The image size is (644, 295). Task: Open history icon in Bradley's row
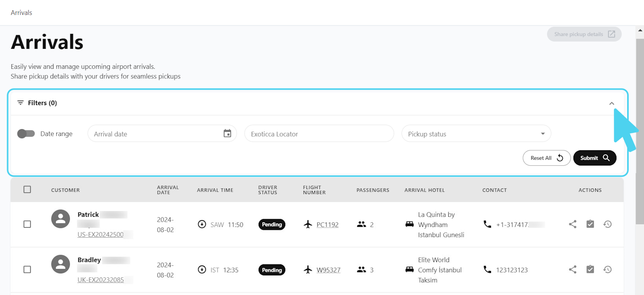[607, 269]
